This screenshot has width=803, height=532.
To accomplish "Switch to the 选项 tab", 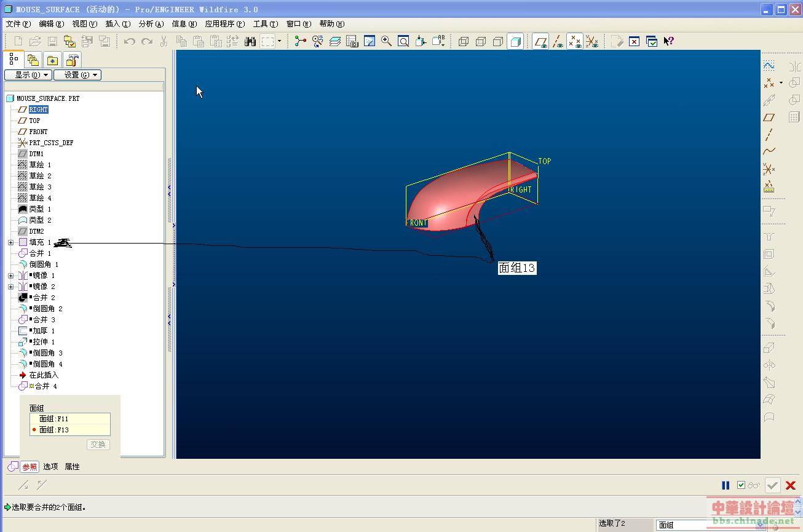I will 50,467.
